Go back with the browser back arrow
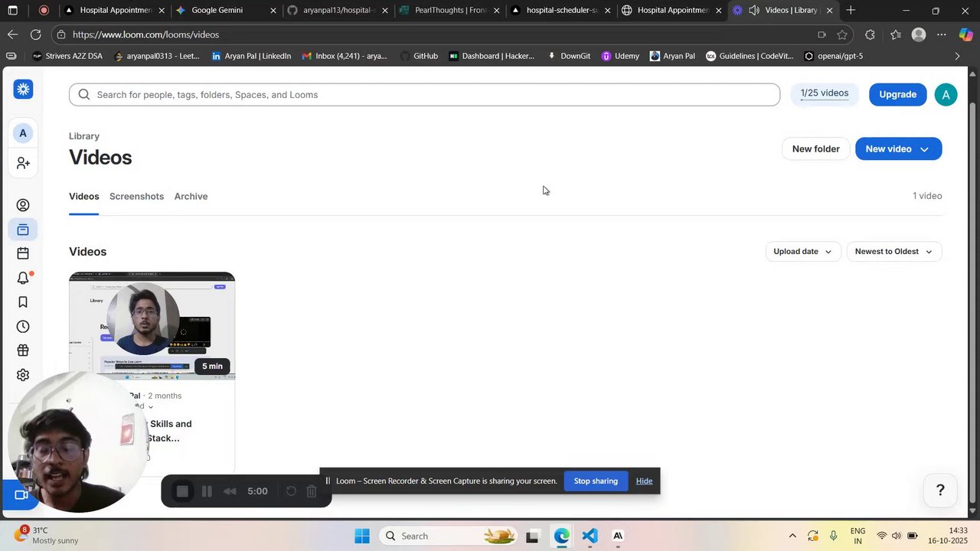The height and width of the screenshot is (551, 980). click(12, 34)
